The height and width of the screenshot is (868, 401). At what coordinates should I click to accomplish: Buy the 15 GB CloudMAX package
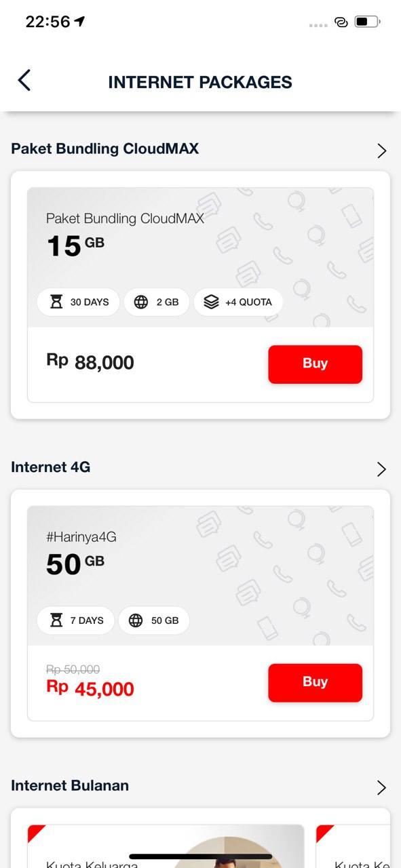(315, 364)
